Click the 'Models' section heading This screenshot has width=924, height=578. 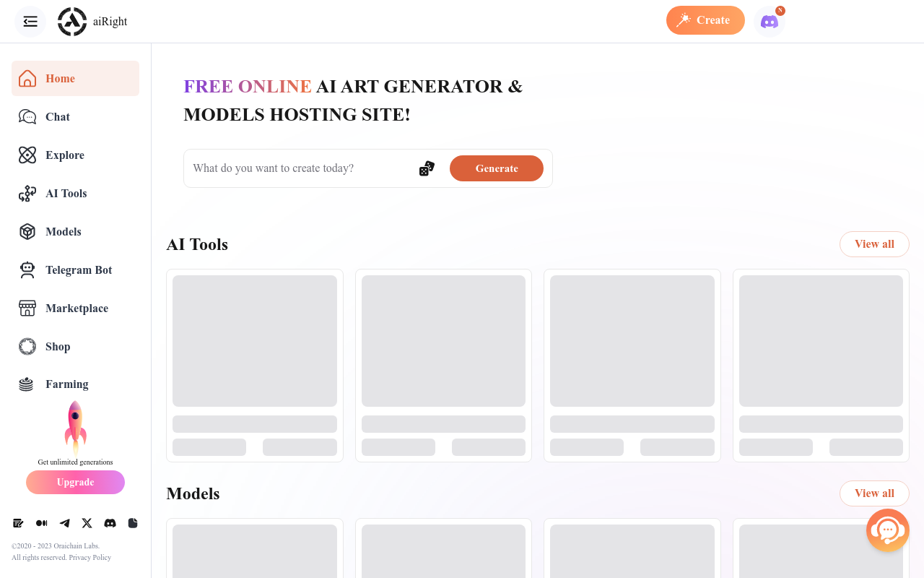point(193,494)
